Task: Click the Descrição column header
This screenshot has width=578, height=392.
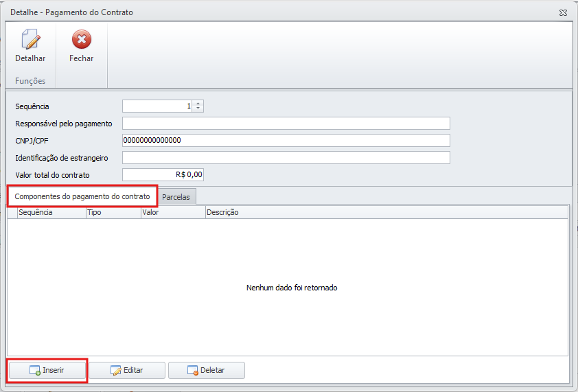Action: point(384,213)
